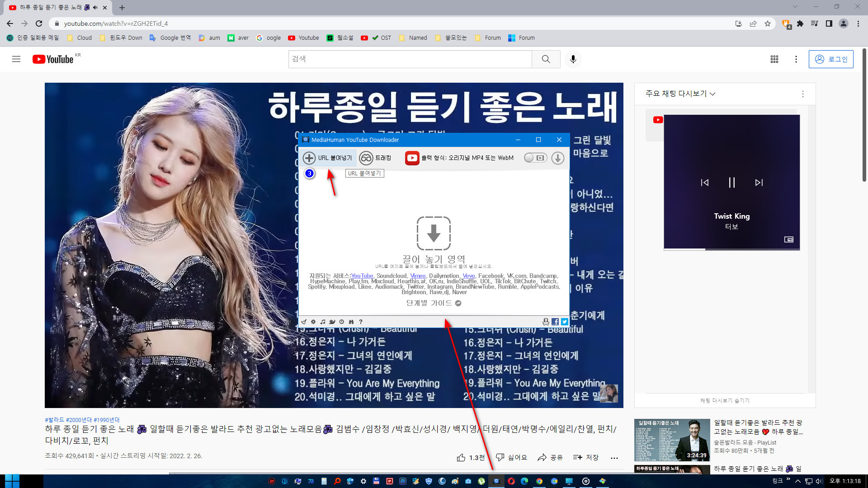Bookmark this page with the star icon

pyautogui.click(x=768, y=23)
